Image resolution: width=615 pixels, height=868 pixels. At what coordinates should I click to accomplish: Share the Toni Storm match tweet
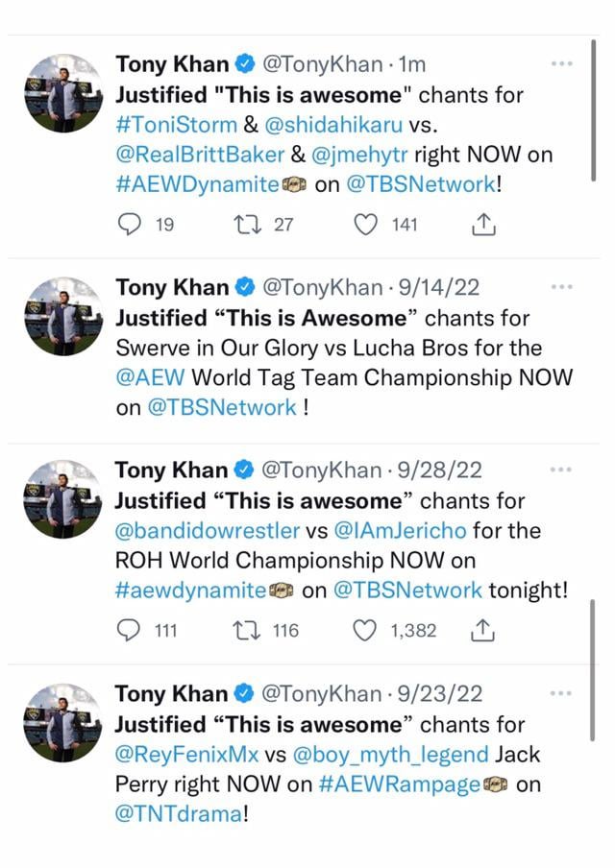pyautogui.click(x=485, y=225)
